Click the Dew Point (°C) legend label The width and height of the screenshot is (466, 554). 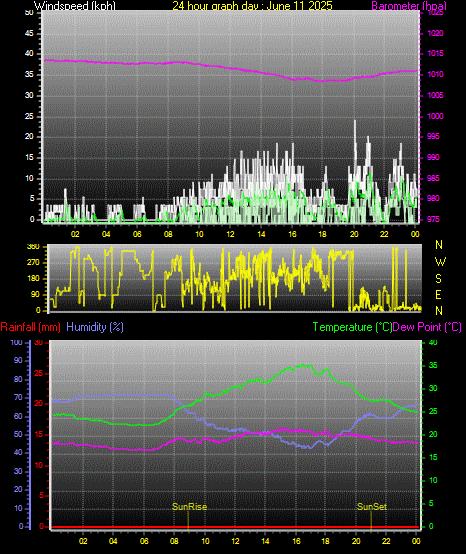[427, 327]
